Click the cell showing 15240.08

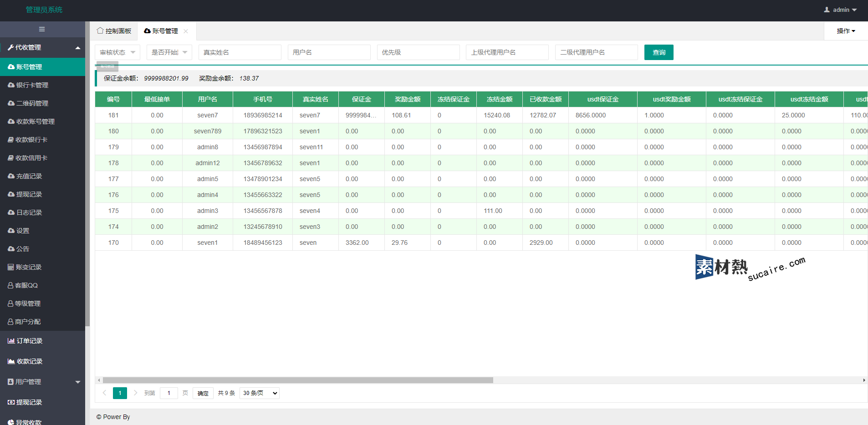(x=500, y=115)
